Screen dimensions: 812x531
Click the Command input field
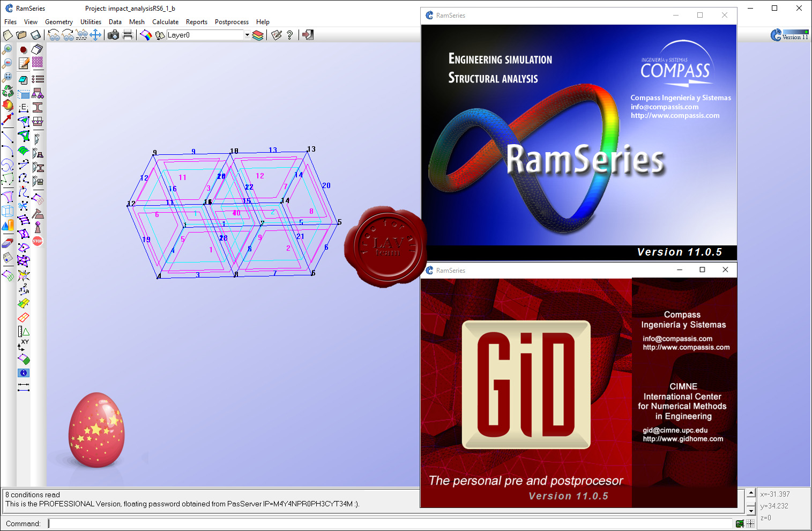click(x=390, y=523)
